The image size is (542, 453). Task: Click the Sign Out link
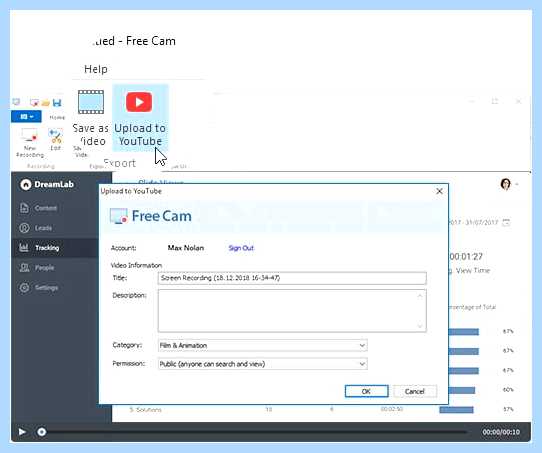[x=241, y=248]
